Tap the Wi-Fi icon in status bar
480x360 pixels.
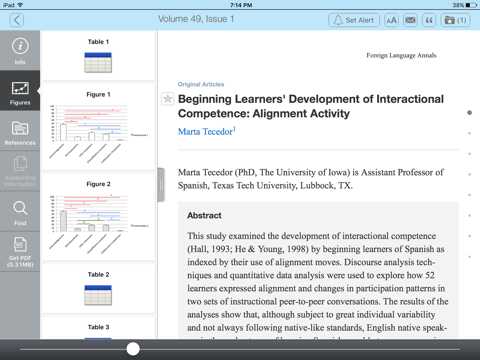click(20, 5)
